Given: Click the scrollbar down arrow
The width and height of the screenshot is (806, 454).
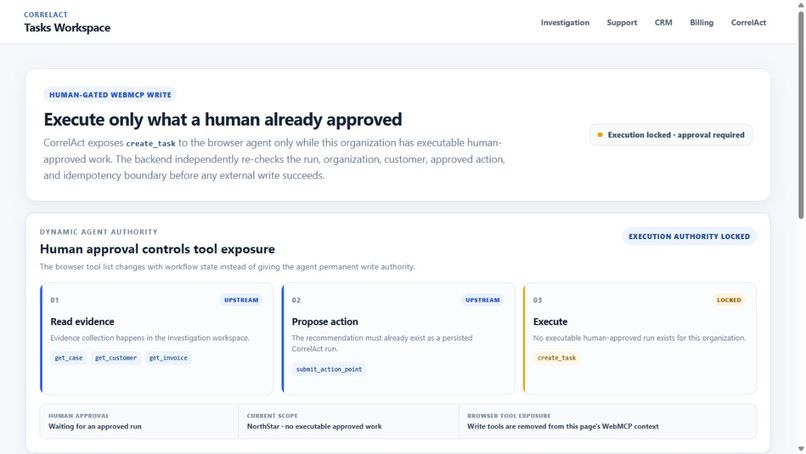Looking at the screenshot, I should click(x=801, y=449).
